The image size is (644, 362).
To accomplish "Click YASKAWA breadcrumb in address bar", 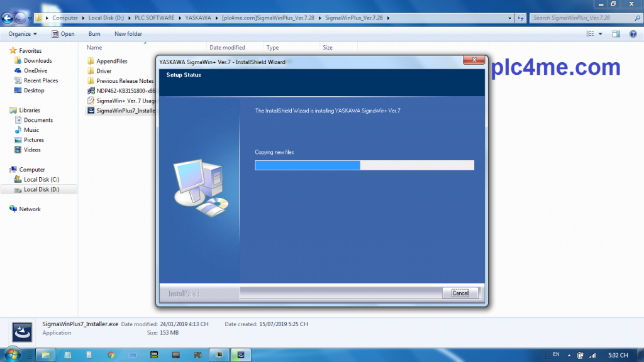I will pos(198,18).
